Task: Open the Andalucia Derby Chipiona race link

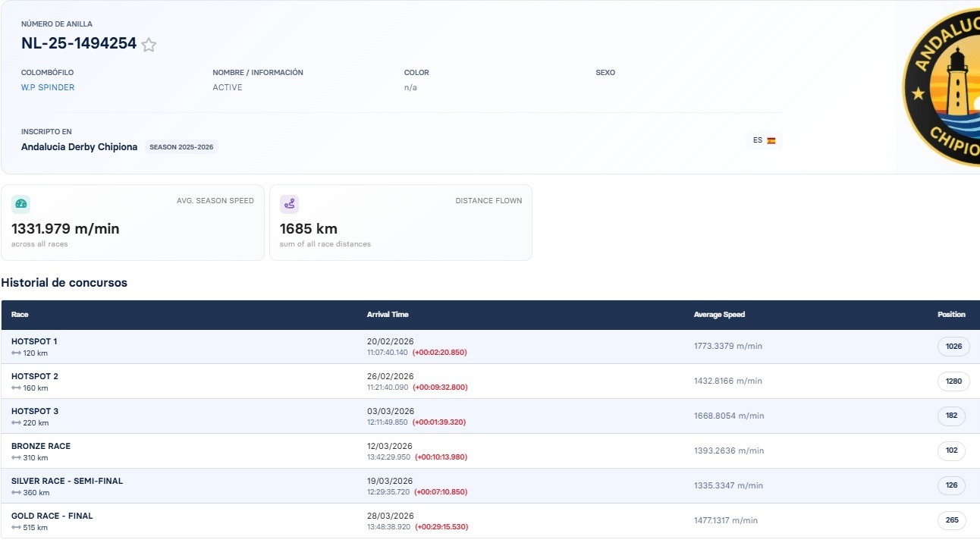Action: click(80, 147)
